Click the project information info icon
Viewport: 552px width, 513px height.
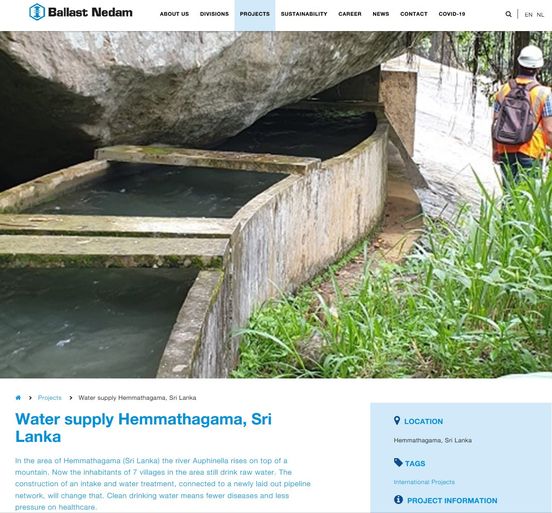pyautogui.click(x=398, y=499)
